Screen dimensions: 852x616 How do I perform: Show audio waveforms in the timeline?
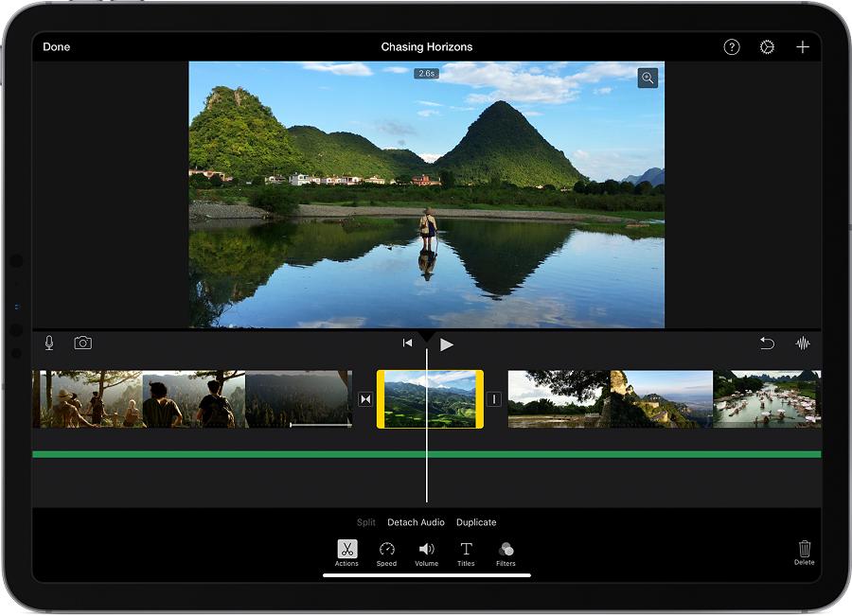(803, 343)
